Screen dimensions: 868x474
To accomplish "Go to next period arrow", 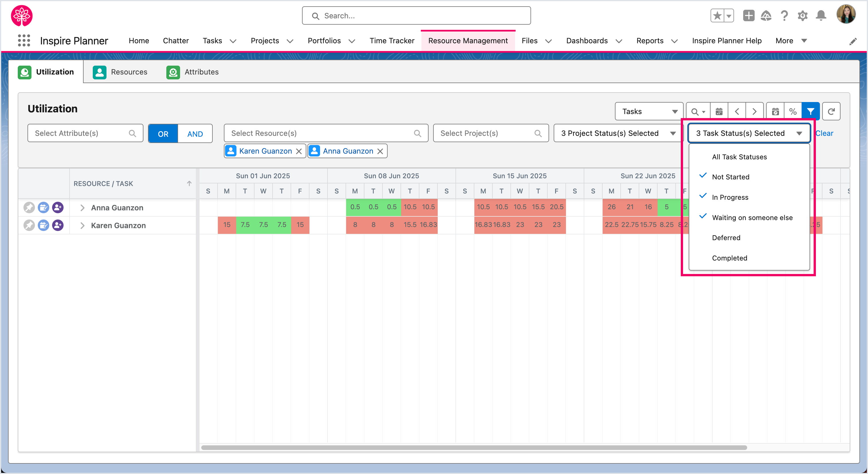I will coord(754,111).
